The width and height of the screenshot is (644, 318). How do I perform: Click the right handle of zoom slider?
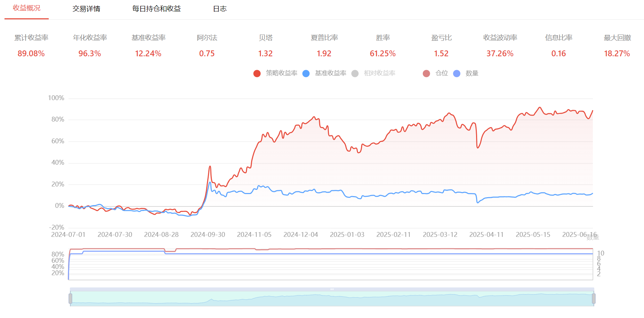(x=594, y=298)
